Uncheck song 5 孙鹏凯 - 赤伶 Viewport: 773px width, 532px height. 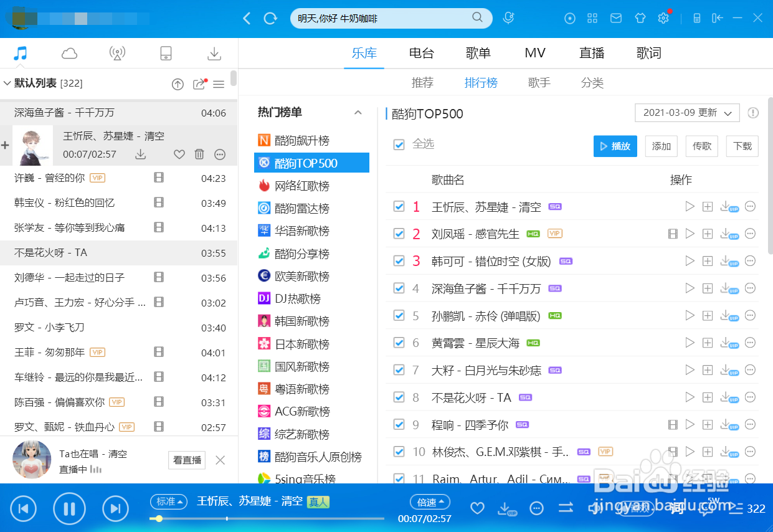pos(399,316)
